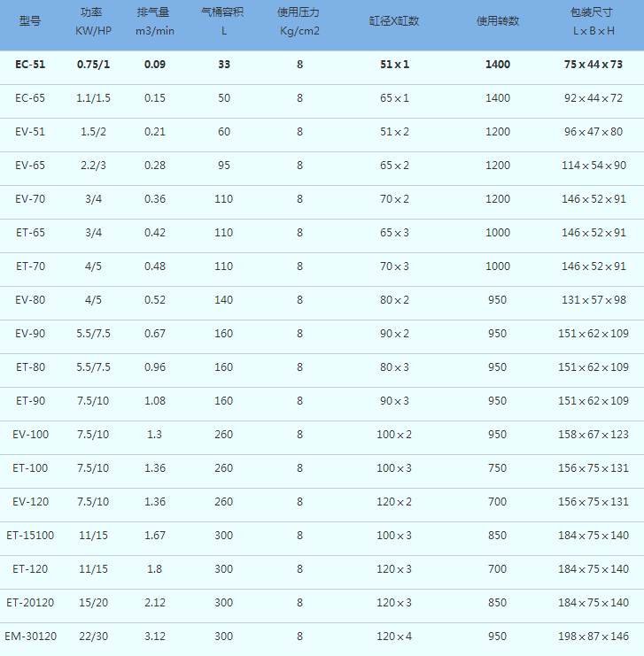
Task: Select the 包装尺寸 L×B×H header
Action: click(593, 22)
